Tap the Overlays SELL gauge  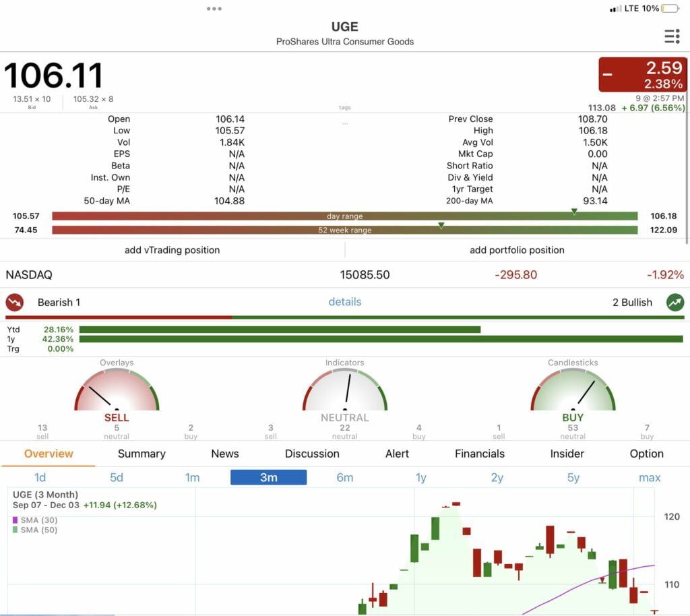117,392
